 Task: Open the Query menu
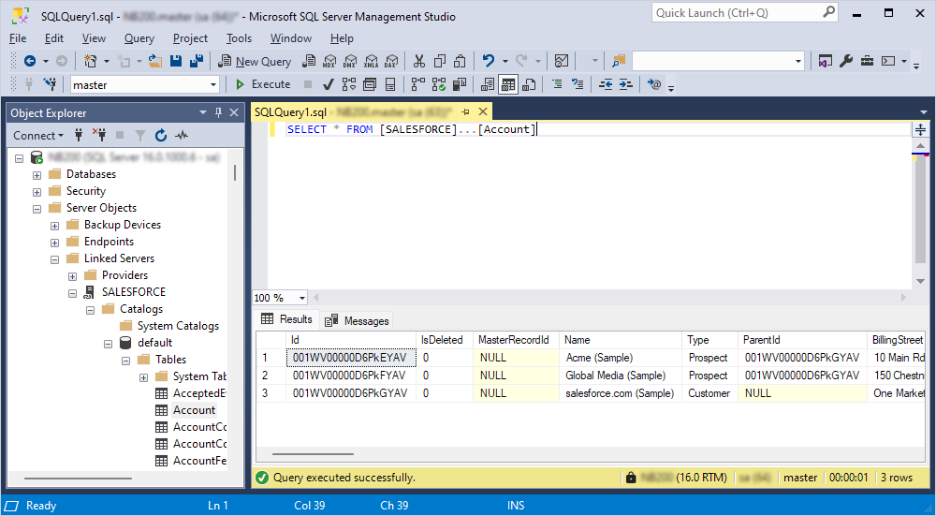coord(139,38)
